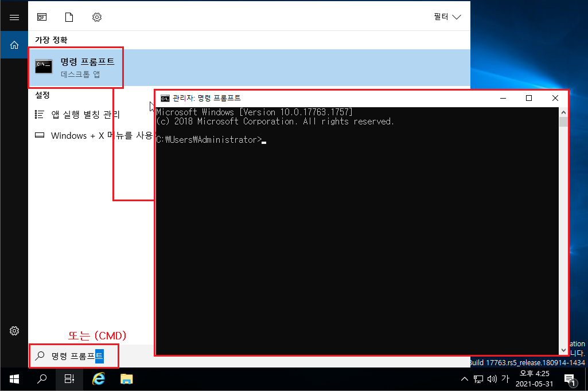The height and width of the screenshot is (391, 588).
Task: Click the 설정 section heading
Action: click(42, 95)
